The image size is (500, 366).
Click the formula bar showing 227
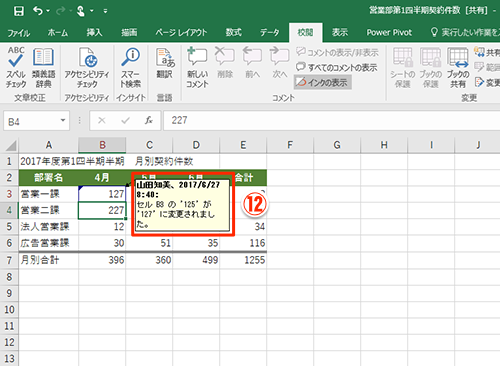[x=332, y=121]
